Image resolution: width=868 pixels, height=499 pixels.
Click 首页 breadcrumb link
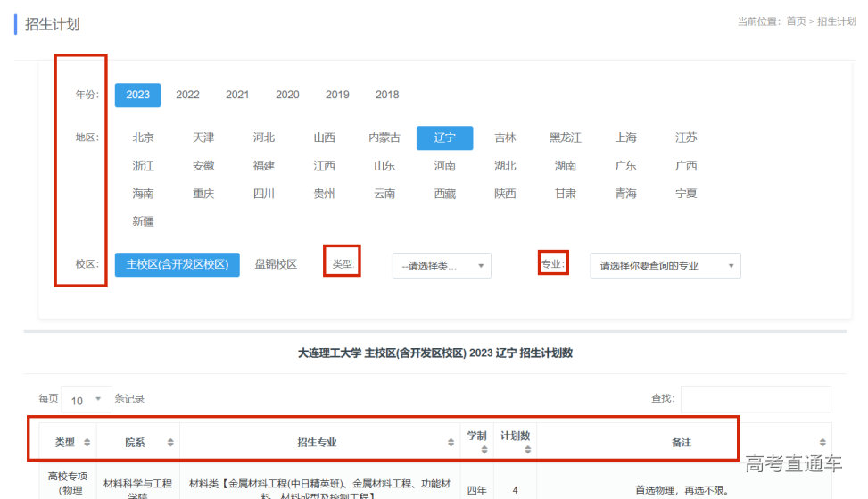(x=796, y=21)
